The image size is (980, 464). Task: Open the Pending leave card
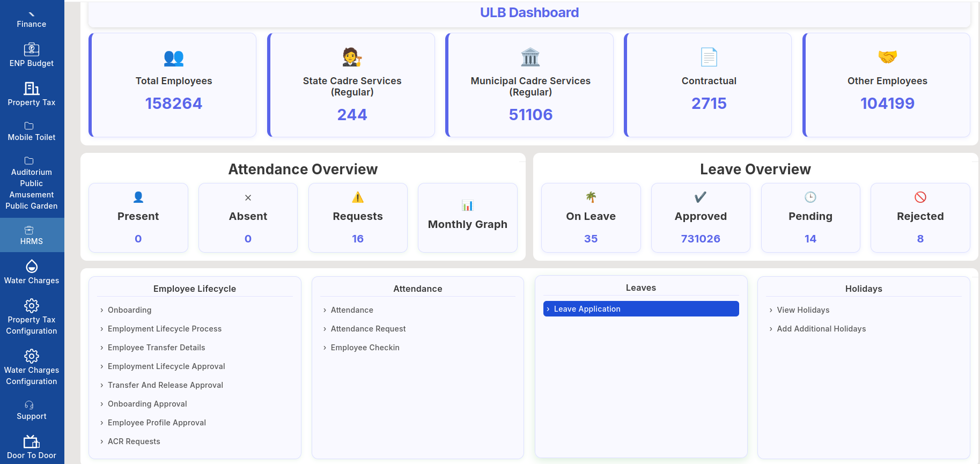pyautogui.click(x=810, y=218)
